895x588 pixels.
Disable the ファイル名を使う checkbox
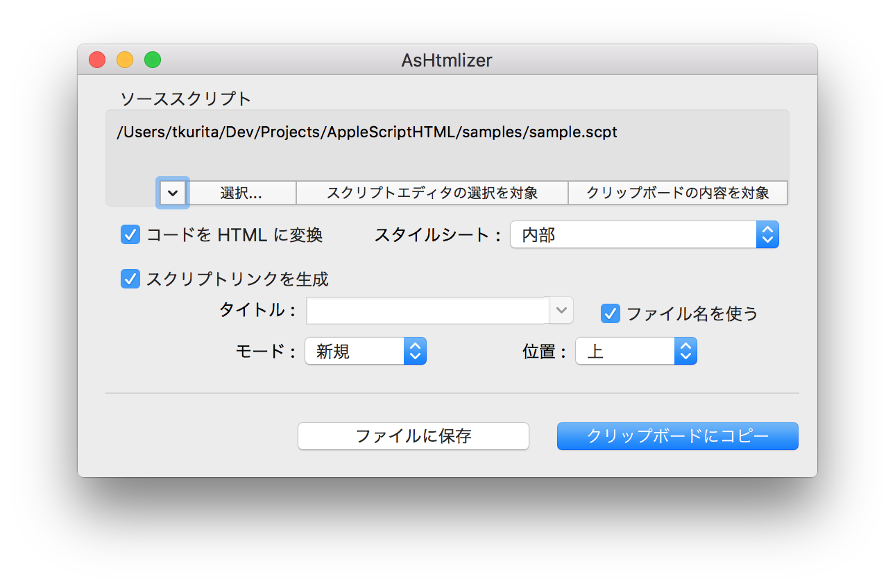pos(611,313)
